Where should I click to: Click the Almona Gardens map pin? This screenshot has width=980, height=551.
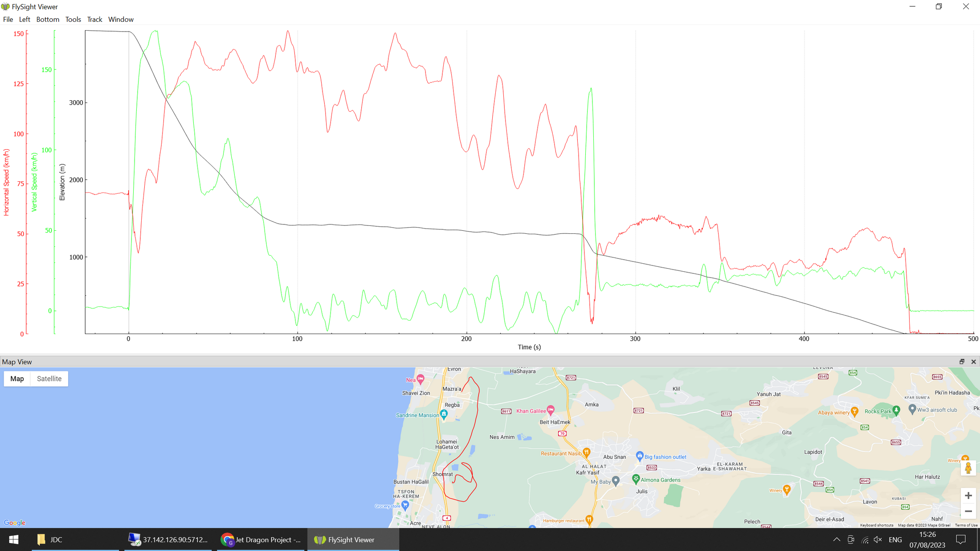click(x=636, y=479)
